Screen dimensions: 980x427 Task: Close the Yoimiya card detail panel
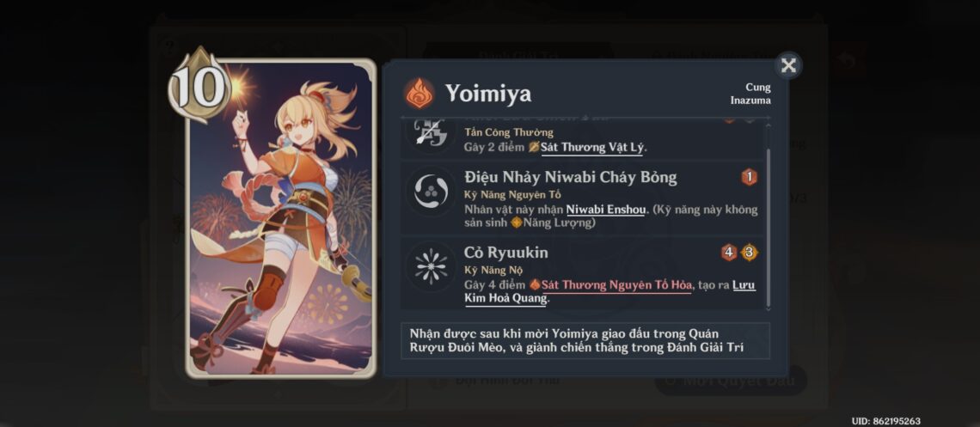(x=789, y=65)
